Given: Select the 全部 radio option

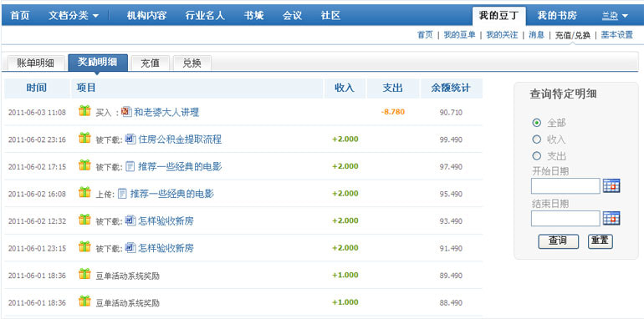Looking at the screenshot, I should click(x=536, y=123).
